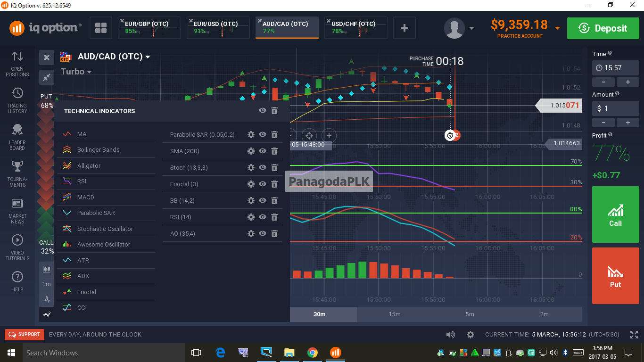Select the 30m chart timeframe
Viewport: 644px width, 362px height.
coord(319,314)
